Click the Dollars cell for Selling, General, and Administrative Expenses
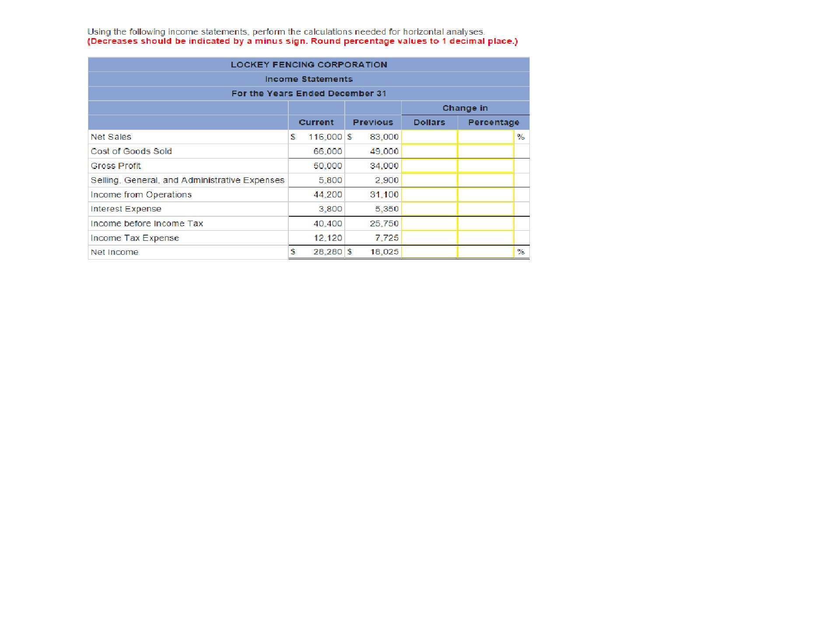The width and height of the screenshot is (840, 626). coord(429,180)
